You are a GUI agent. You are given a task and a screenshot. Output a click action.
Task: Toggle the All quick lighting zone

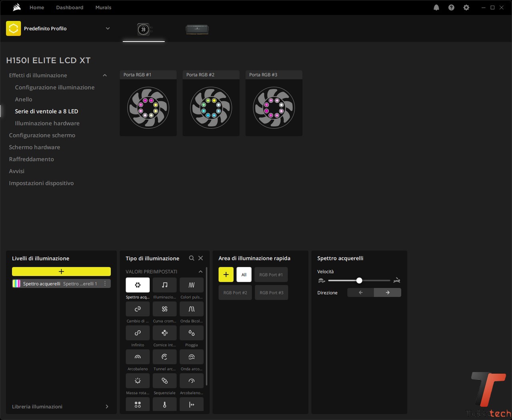pos(244,275)
